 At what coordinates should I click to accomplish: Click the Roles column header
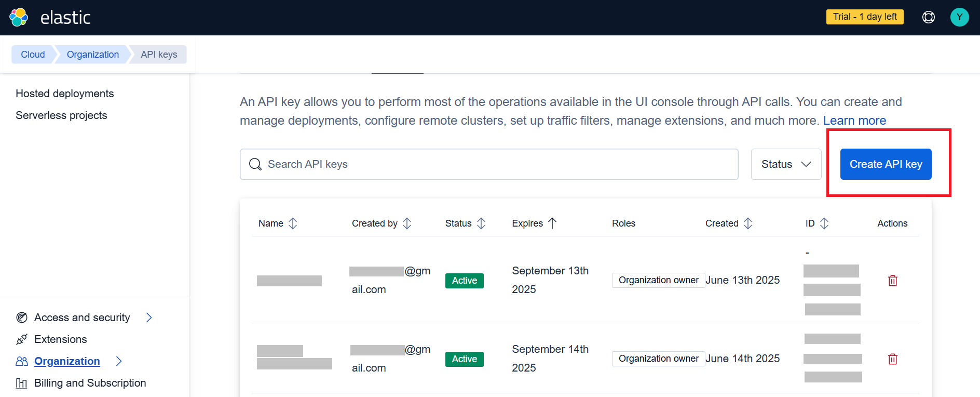coord(623,223)
